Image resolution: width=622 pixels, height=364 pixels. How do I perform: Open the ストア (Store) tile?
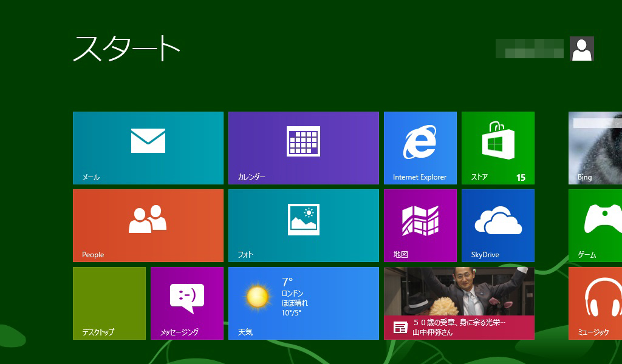498,148
